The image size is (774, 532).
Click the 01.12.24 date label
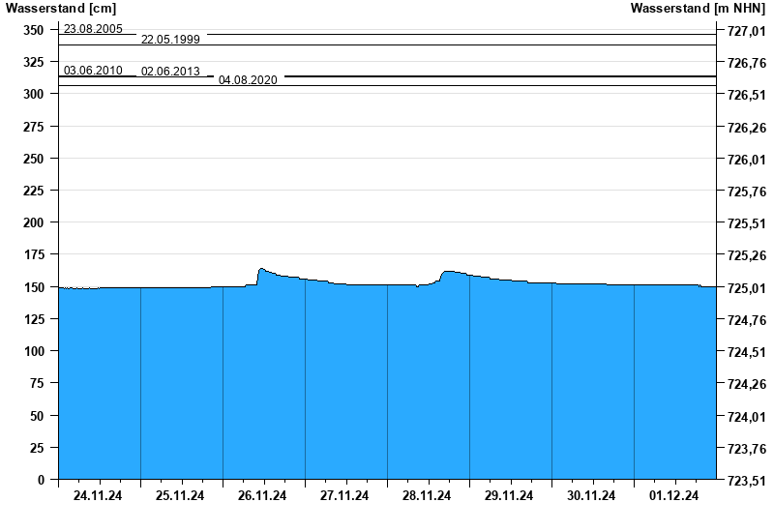point(673,496)
